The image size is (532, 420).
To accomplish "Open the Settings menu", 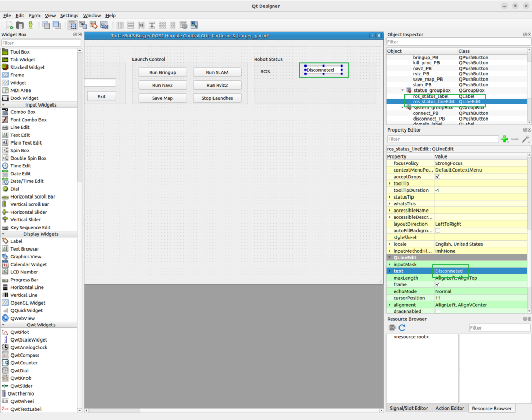I will click(69, 15).
